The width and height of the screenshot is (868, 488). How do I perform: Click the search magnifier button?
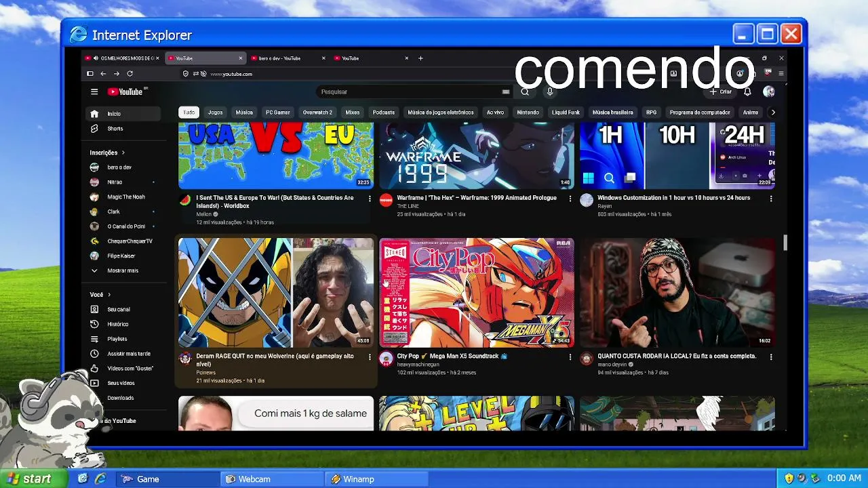click(525, 91)
